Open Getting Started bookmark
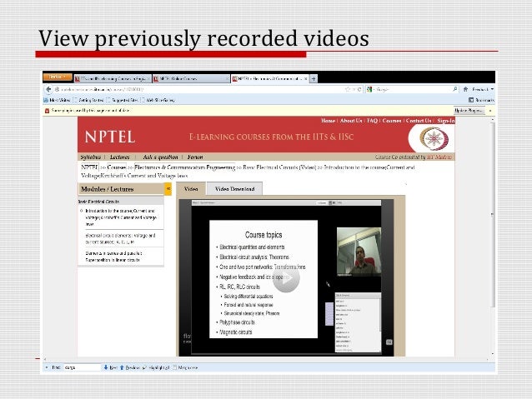 pos(88,100)
